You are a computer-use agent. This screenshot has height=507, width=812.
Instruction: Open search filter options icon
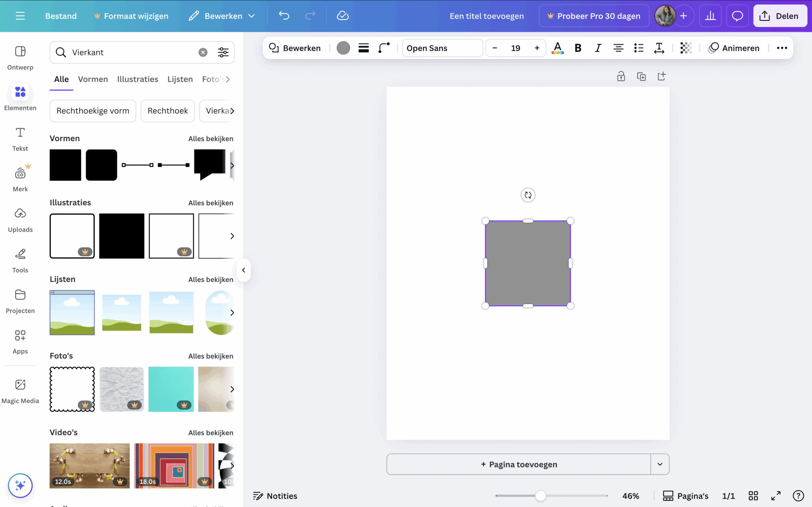(223, 52)
